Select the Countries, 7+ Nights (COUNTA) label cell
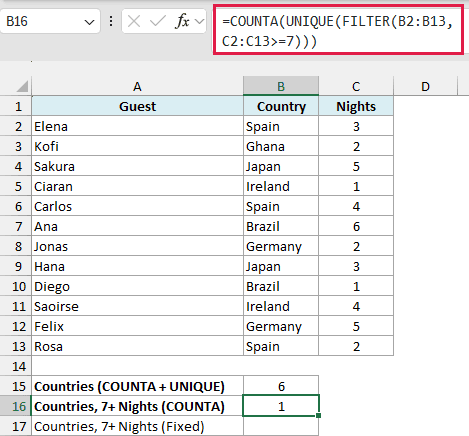Screen dimensions: 469x436 pos(137,406)
